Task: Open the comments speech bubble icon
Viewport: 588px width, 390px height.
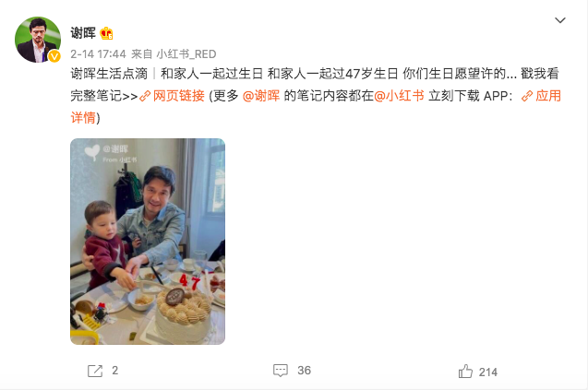Action: (280, 371)
